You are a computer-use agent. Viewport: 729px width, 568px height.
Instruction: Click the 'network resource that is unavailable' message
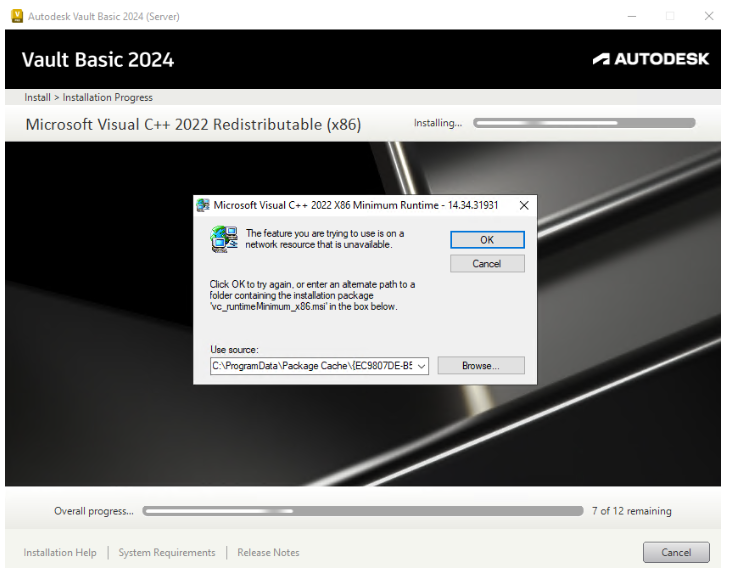click(325, 239)
